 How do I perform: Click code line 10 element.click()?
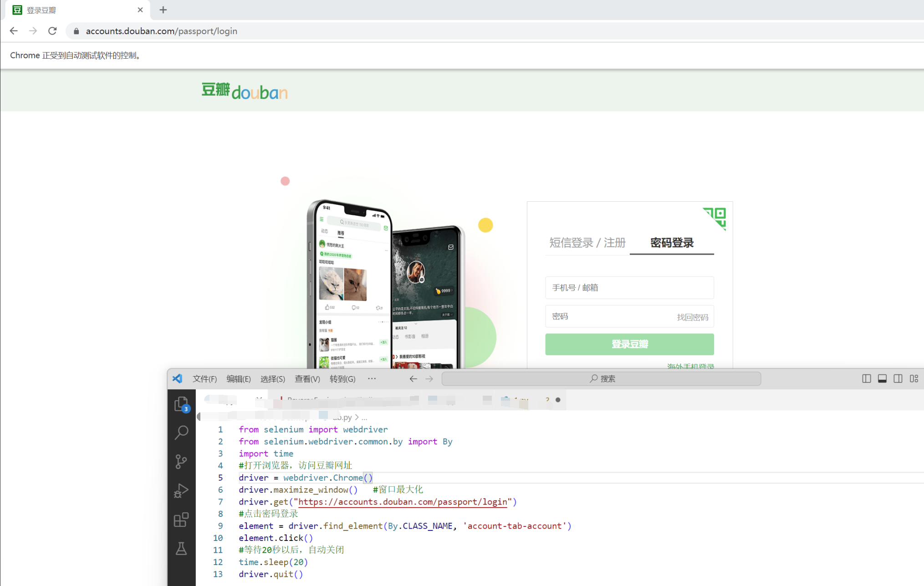(x=276, y=538)
